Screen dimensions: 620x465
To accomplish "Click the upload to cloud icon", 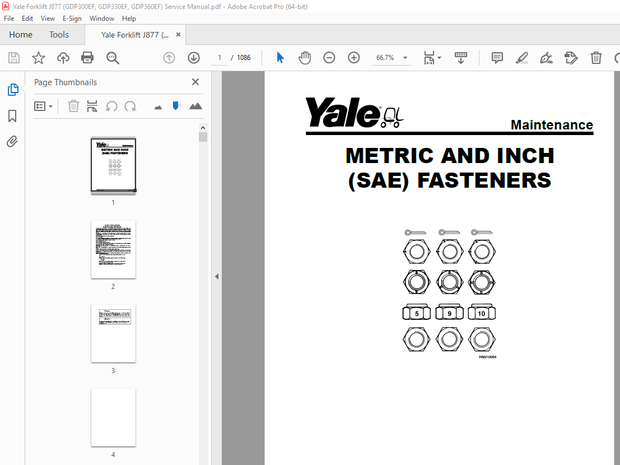I will 63,58.
